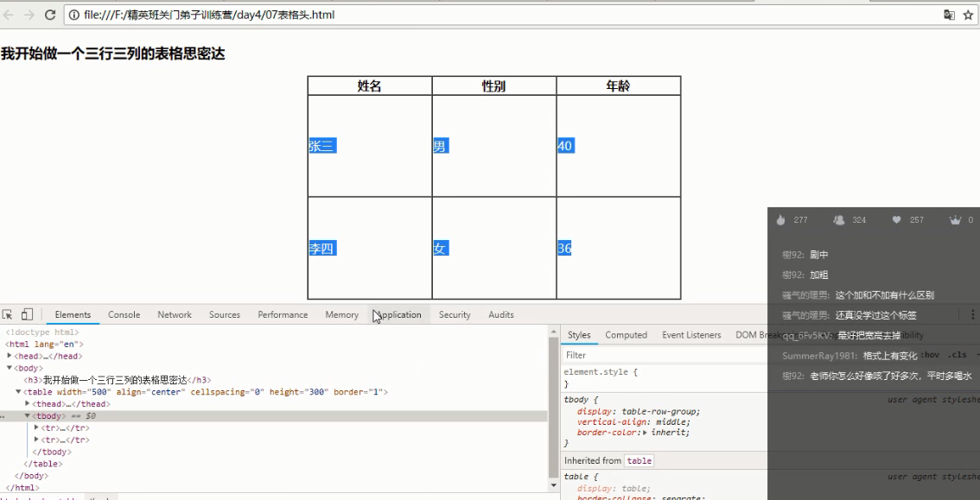Open the DevTools three-dot menu
980x500 pixels.
click(x=972, y=314)
